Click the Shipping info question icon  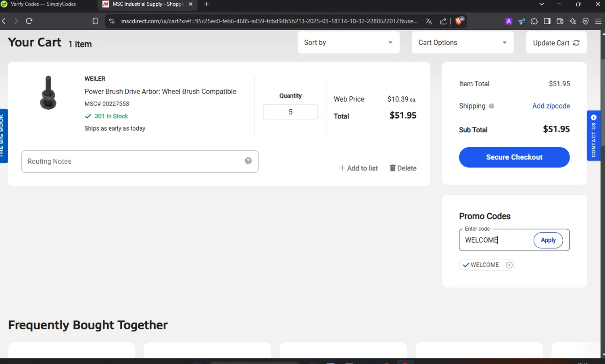[x=491, y=106]
